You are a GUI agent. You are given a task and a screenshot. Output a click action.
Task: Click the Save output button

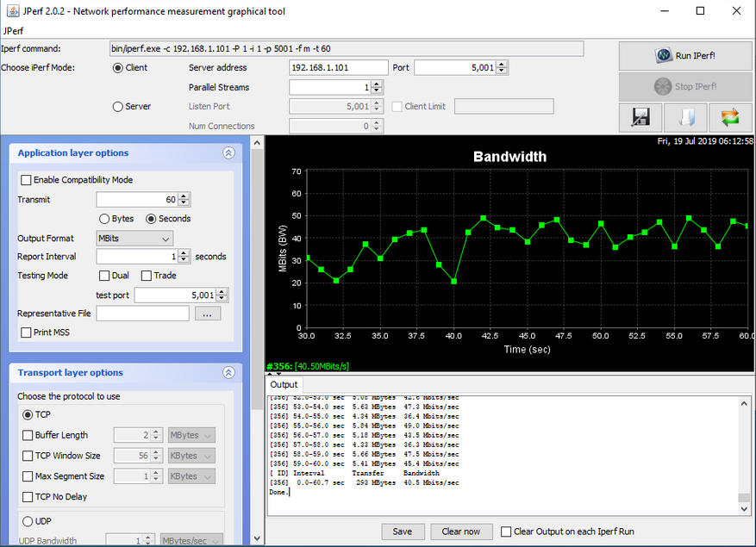coord(403,531)
